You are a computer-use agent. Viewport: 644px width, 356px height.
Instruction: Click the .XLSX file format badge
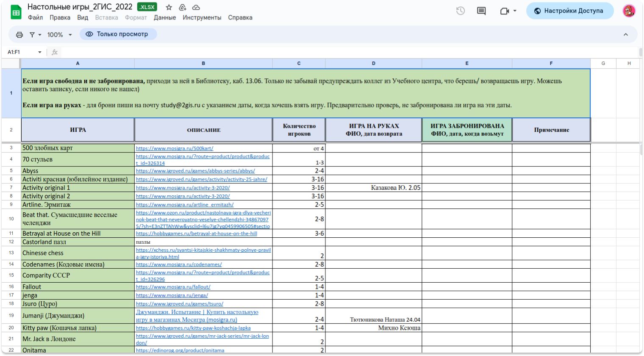147,7
